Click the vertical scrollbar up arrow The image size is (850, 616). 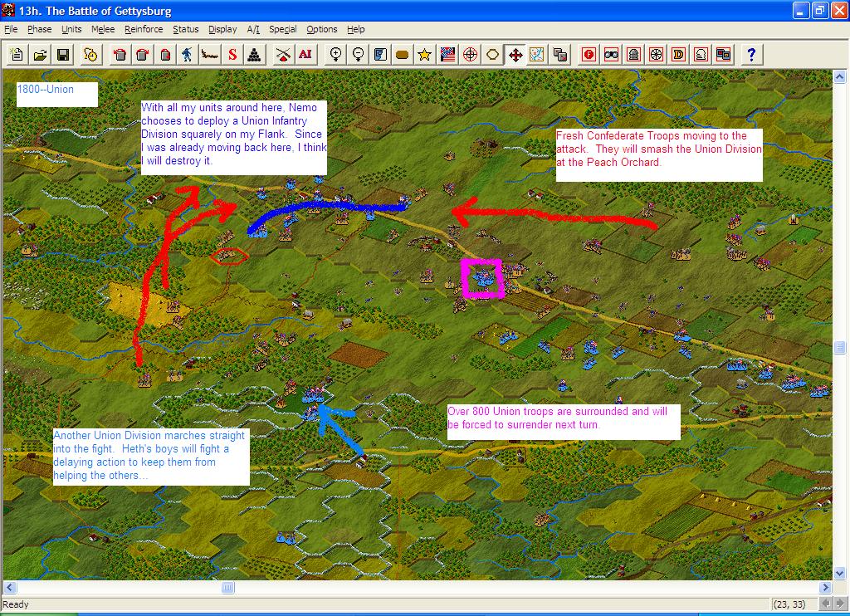click(840, 77)
